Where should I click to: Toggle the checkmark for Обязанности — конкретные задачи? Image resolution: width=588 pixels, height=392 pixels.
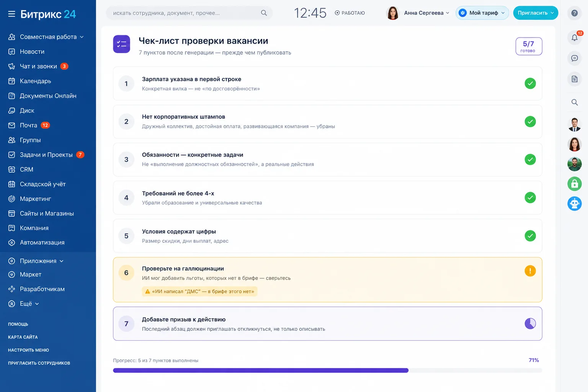coord(530,160)
